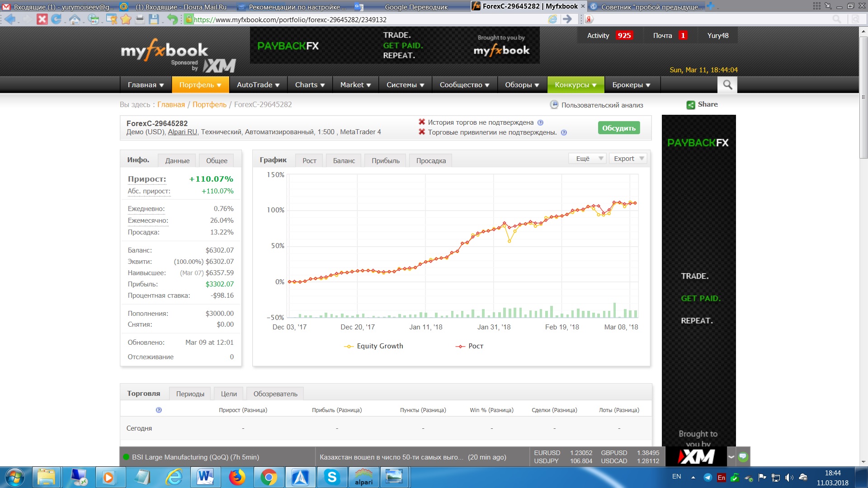Open a new tab with the blue plus icon
Image resolution: width=868 pixels, height=488 pixels.
tap(710, 6)
